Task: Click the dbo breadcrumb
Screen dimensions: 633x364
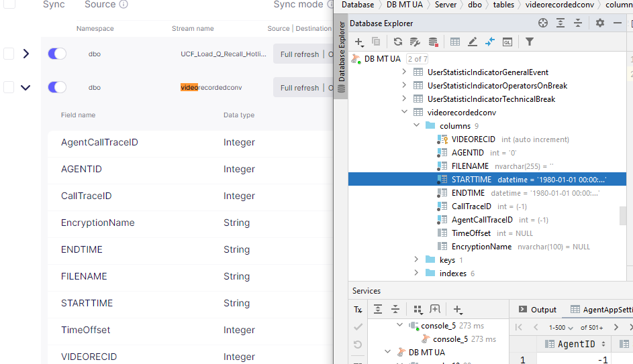Action: coord(475,5)
